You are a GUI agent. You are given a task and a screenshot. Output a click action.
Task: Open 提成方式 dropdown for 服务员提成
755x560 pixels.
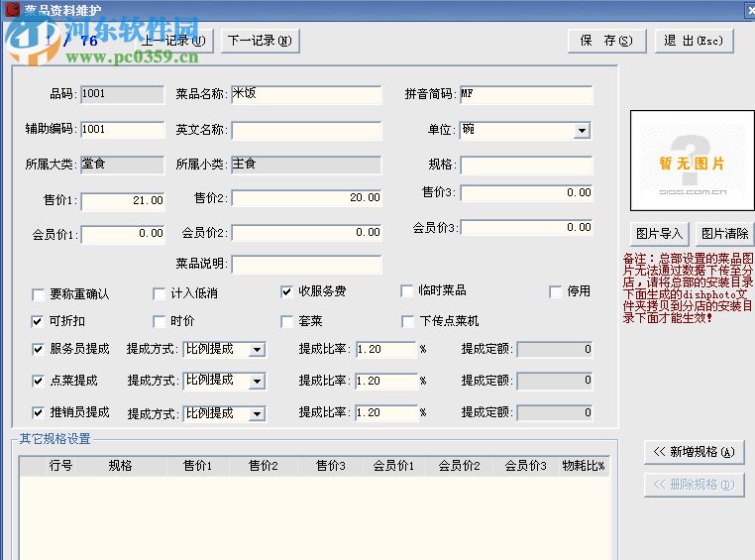pos(258,350)
